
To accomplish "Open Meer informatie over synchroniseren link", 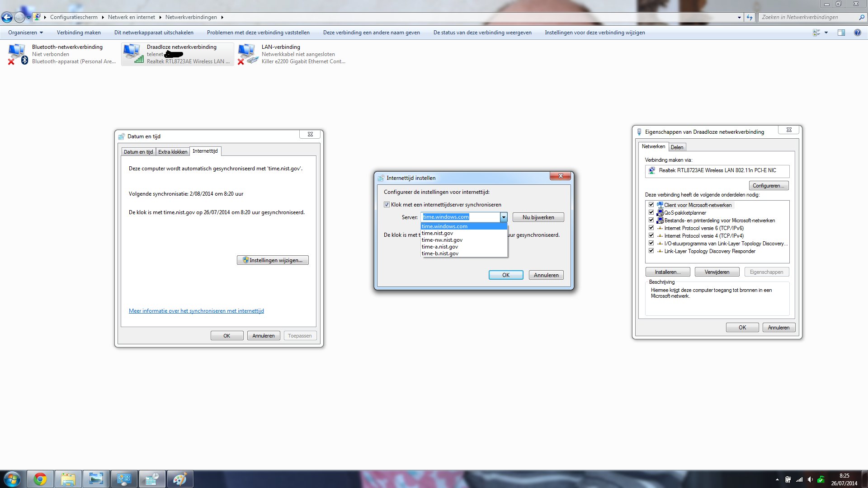I will coord(196,311).
